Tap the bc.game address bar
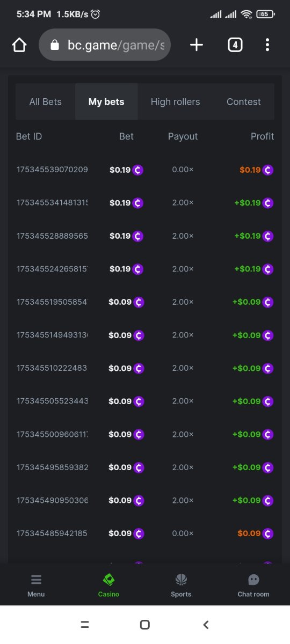290x644 pixels. coord(105,45)
